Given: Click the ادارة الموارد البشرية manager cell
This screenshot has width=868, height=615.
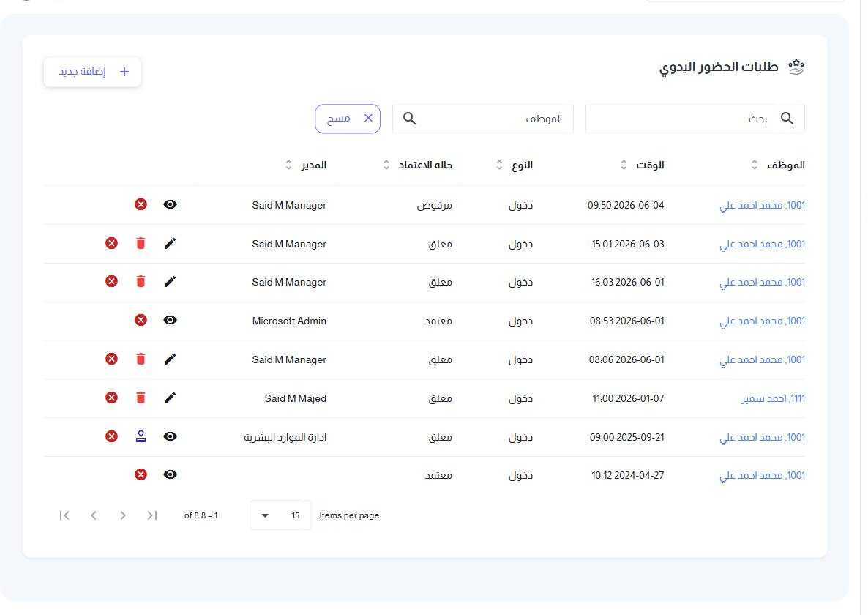Looking at the screenshot, I should coord(285,437).
